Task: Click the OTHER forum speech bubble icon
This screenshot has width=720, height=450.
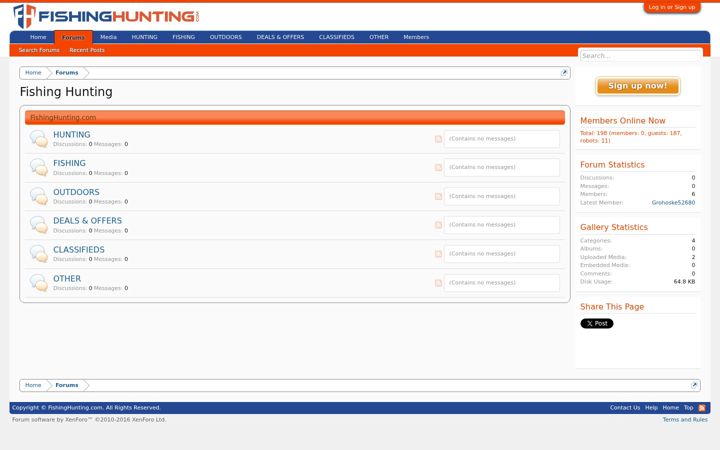Action: [x=39, y=283]
